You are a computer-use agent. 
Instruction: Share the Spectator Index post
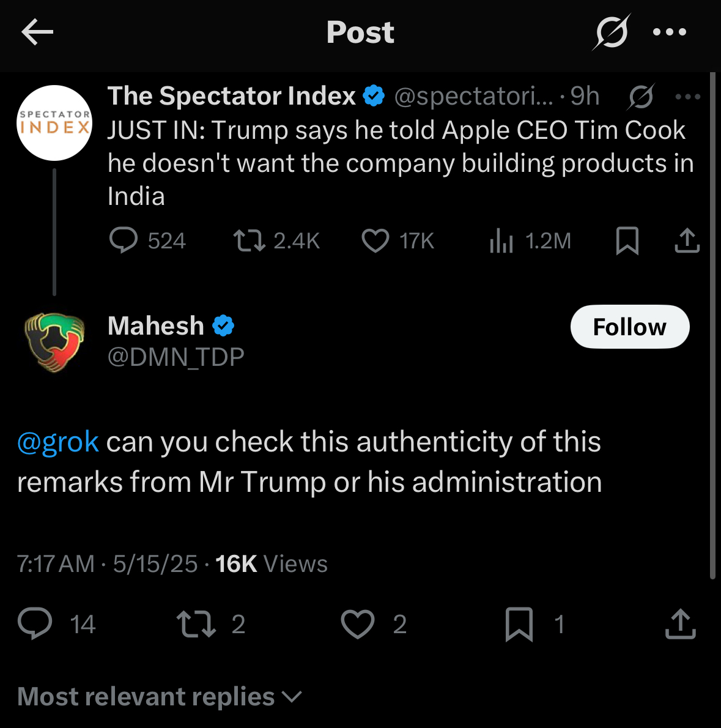(x=687, y=240)
